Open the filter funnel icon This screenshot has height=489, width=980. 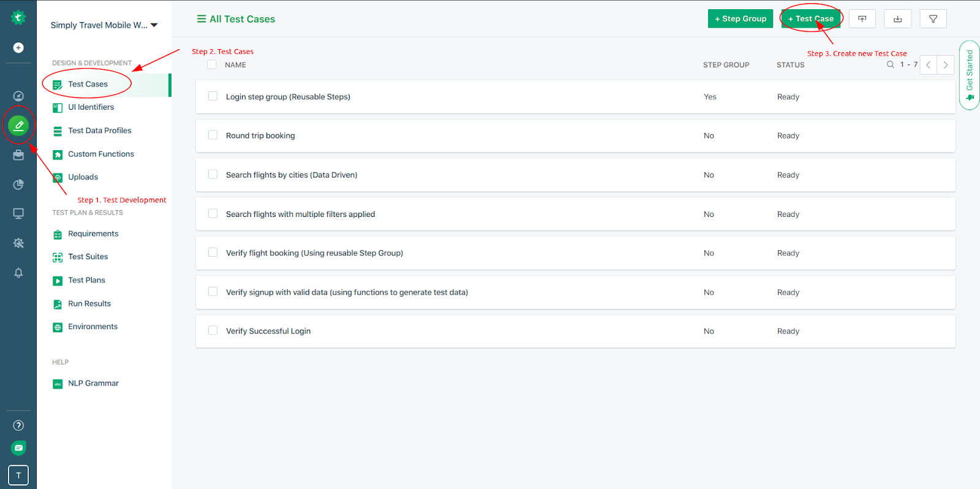click(933, 19)
